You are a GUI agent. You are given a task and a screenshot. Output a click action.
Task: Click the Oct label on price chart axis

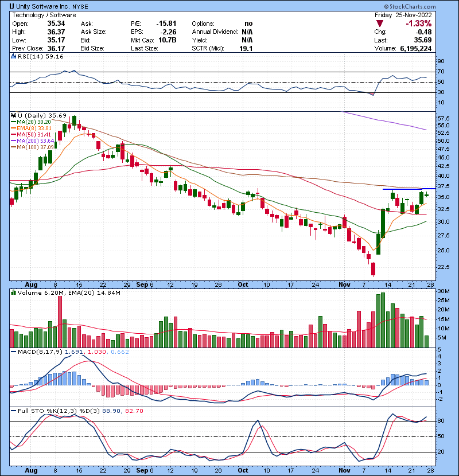[243, 285]
